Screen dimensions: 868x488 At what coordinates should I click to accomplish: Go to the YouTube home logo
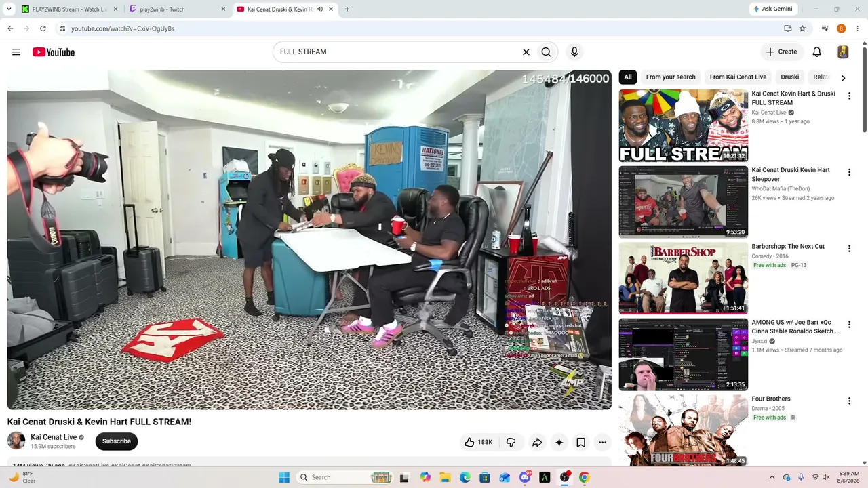click(x=54, y=52)
